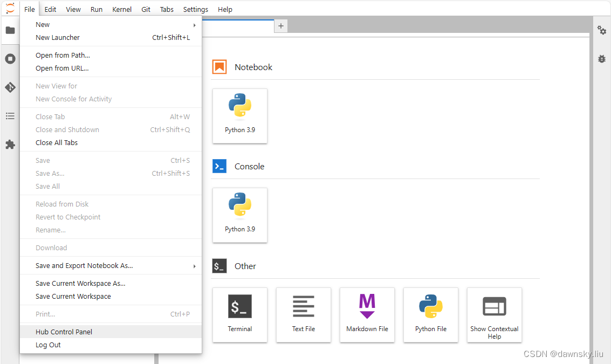The image size is (611, 364).
Task: Open the Property Inspector gears icon
Action: coord(602,30)
